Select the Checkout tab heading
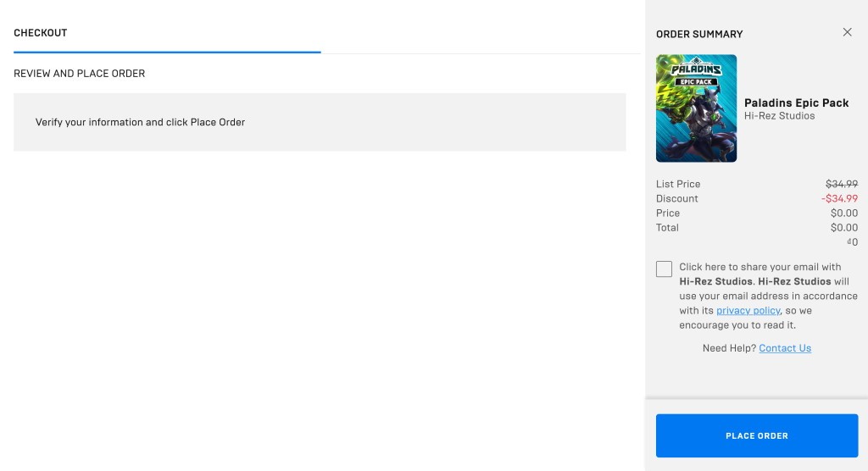The image size is (868, 471). [41, 33]
